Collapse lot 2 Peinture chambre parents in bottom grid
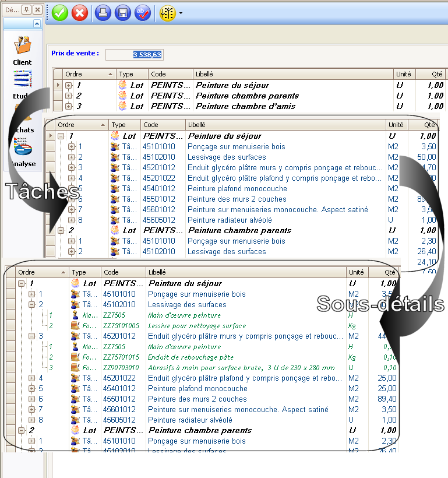This screenshot has width=448, height=478. (22, 430)
